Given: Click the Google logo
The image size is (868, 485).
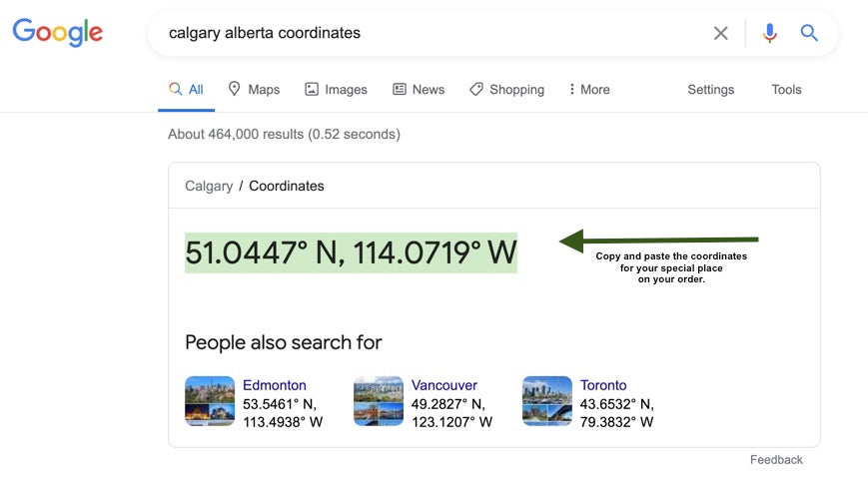Looking at the screenshot, I should click(x=57, y=33).
